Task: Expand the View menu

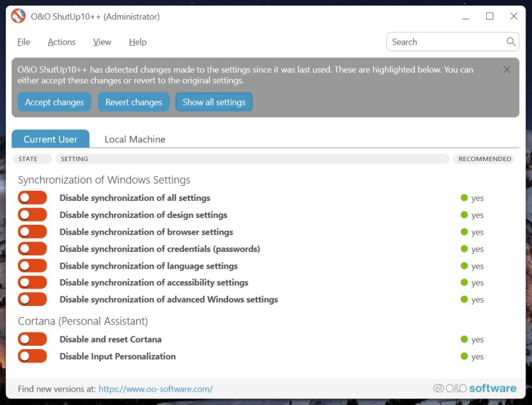Action: [x=102, y=42]
